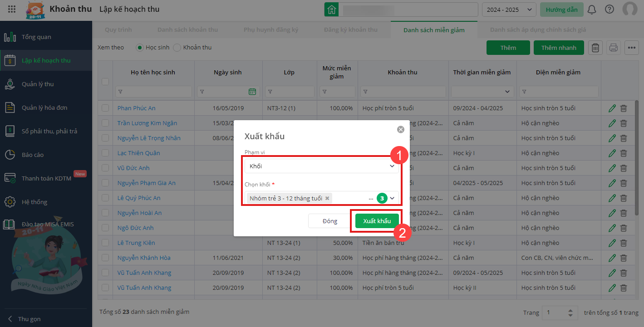Delete the Lê Trung Kiên row
The width and height of the screenshot is (644, 327).
[x=624, y=243]
